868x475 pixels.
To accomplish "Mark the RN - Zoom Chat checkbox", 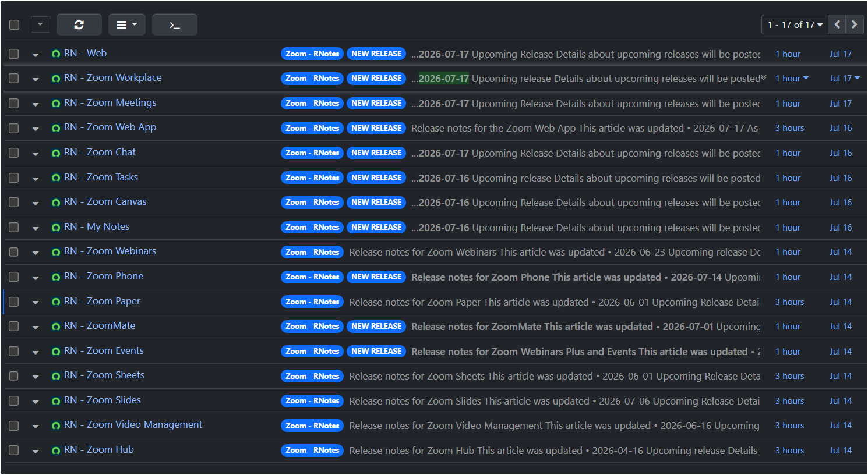I will click(14, 153).
